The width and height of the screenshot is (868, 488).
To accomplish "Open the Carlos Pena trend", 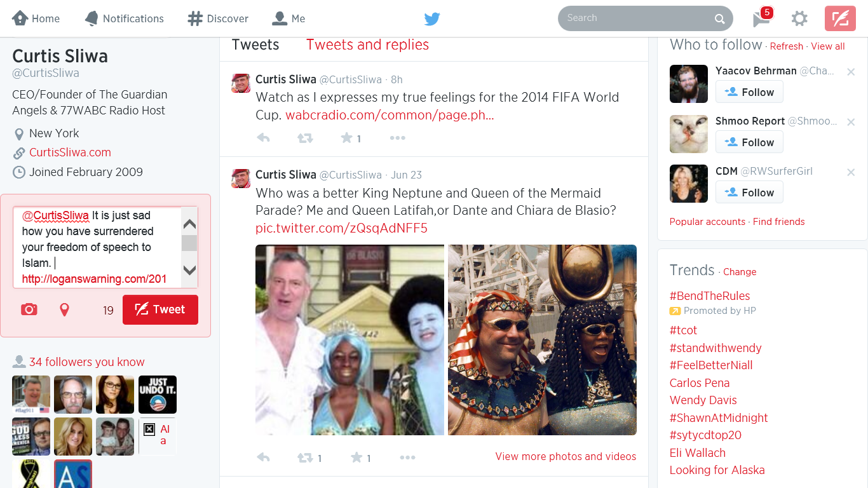I will (x=700, y=383).
